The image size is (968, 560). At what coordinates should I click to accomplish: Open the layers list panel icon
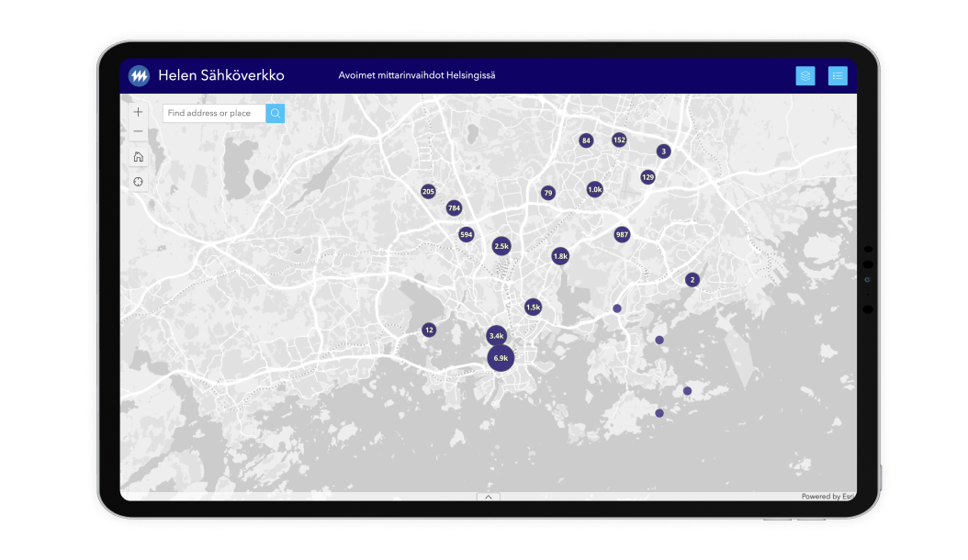[805, 76]
